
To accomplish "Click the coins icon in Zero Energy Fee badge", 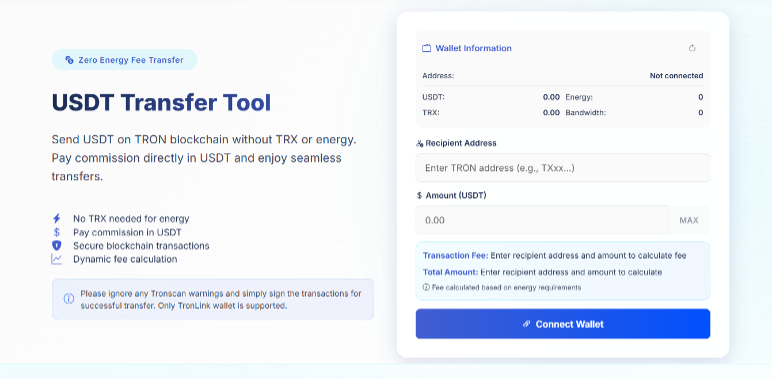I will tap(69, 60).
